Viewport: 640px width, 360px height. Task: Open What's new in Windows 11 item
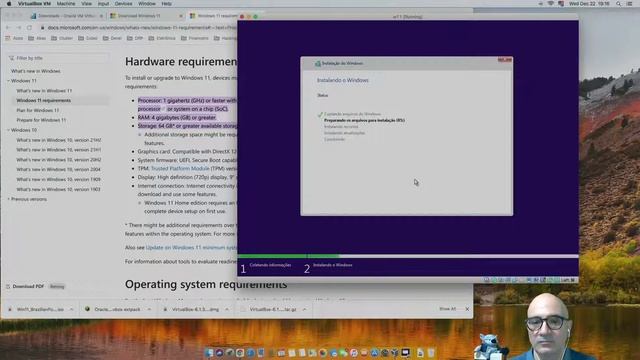click(x=44, y=91)
